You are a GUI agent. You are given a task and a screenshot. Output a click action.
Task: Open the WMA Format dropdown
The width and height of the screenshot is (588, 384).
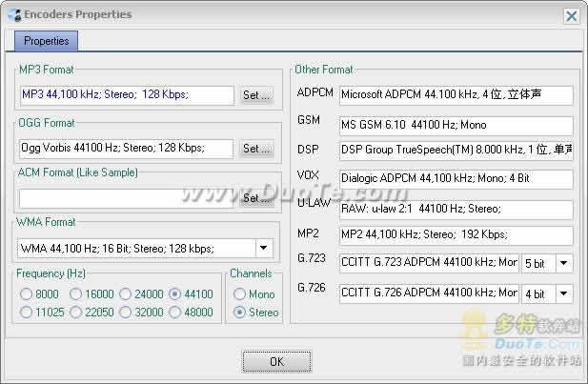point(264,249)
